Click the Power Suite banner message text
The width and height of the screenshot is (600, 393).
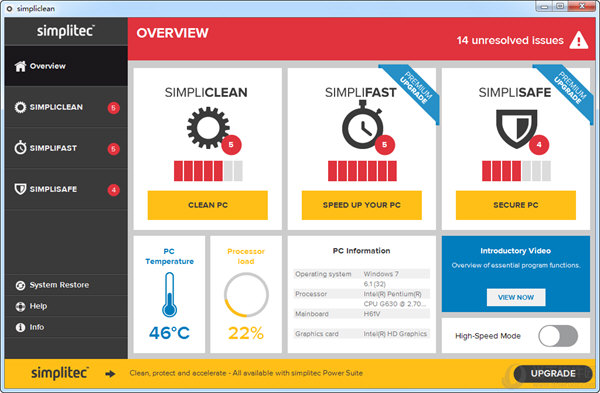(x=246, y=373)
